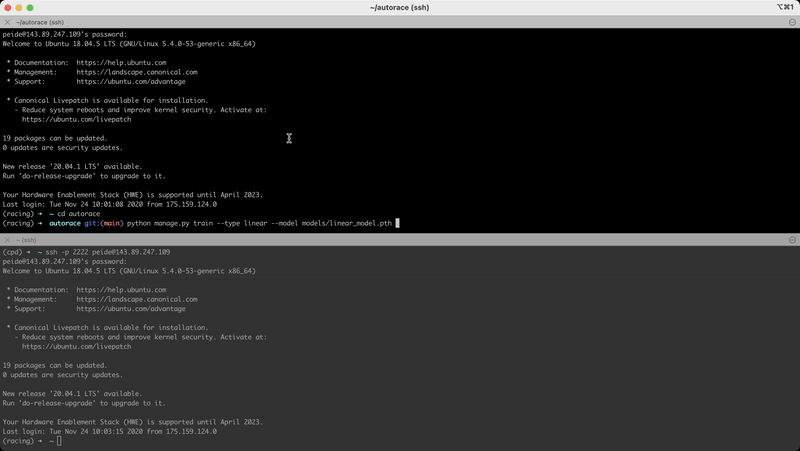800x451 pixels.
Task: Click '0 updates are security updates.' in top pane
Action: pyautogui.click(x=63, y=147)
